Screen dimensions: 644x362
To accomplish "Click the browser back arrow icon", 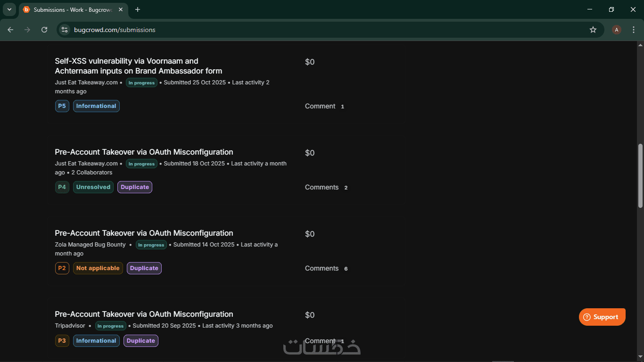I will (x=10, y=30).
